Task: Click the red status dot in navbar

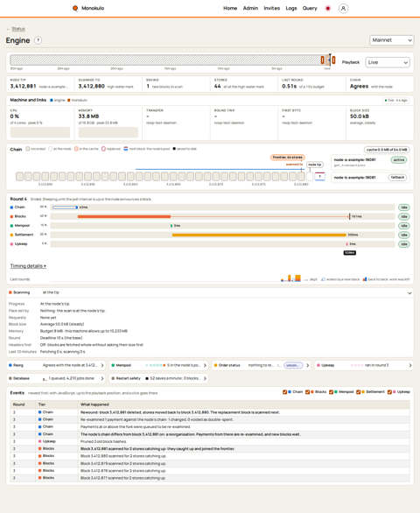Action: (x=328, y=8)
